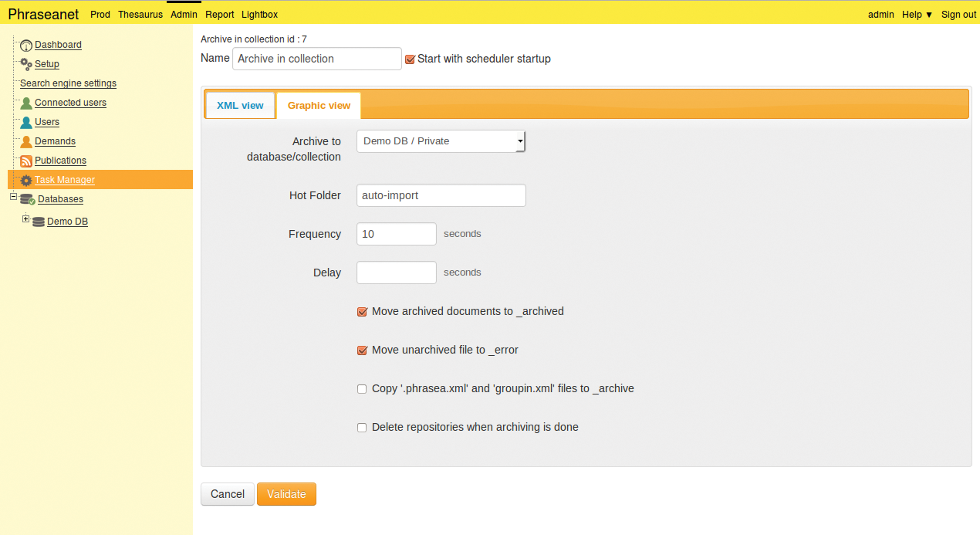Open the Prod menu item
980x535 pixels.
100,14
